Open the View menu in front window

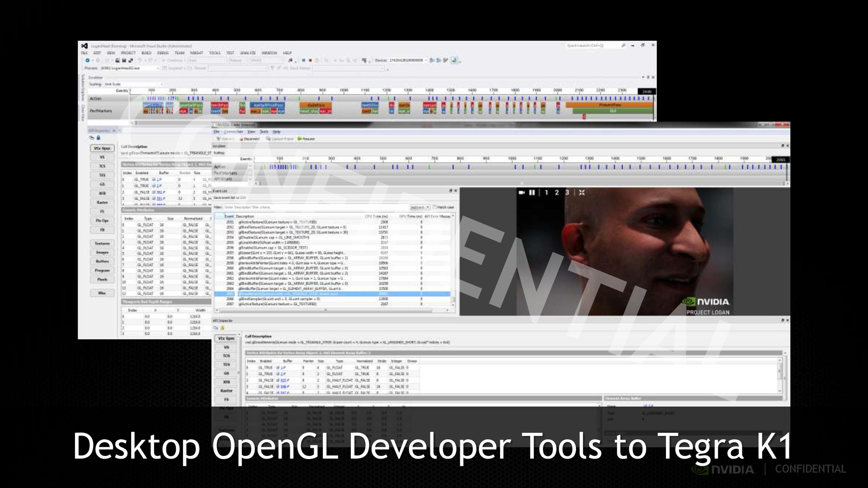[251, 131]
